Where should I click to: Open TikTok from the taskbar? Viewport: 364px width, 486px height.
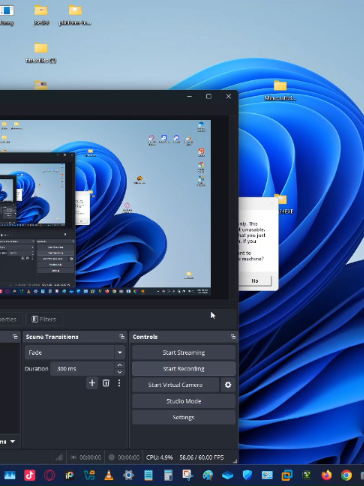[x=30, y=475]
